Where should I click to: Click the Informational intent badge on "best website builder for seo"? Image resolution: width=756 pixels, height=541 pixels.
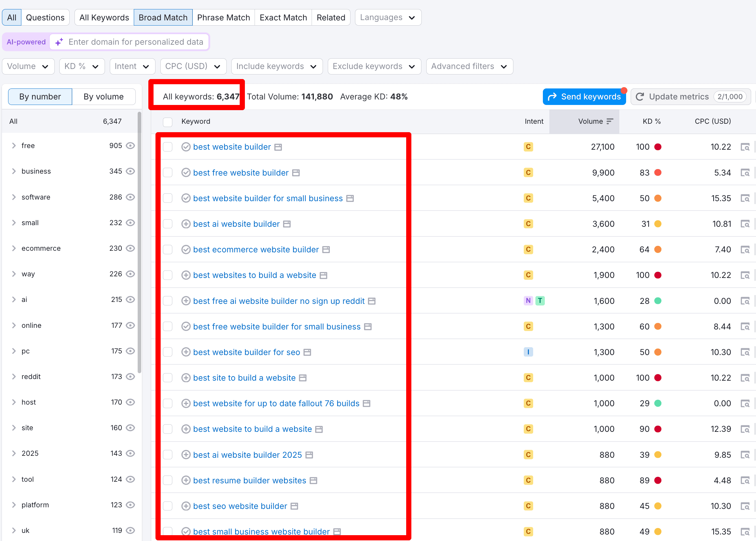[529, 352]
